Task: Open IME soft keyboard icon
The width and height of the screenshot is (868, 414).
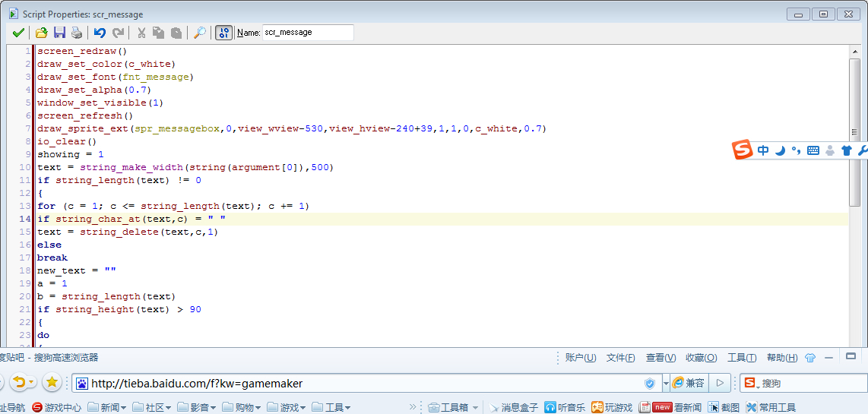Action: coord(813,150)
